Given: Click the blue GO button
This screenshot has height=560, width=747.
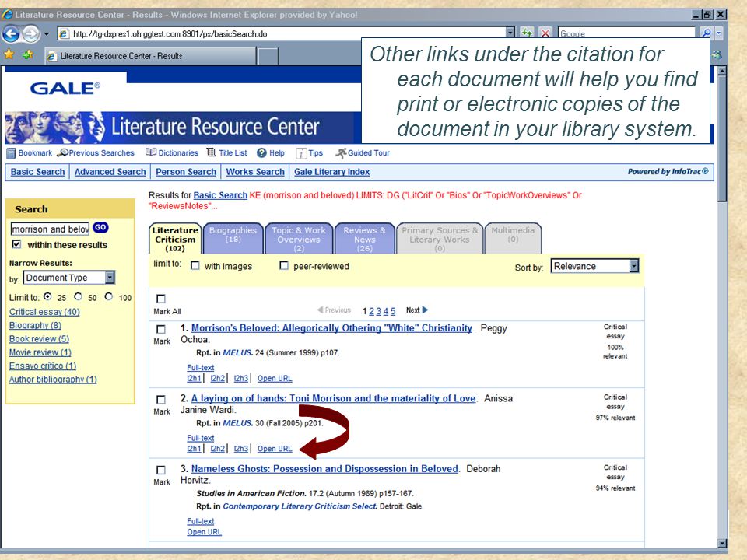Looking at the screenshot, I should click(100, 228).
